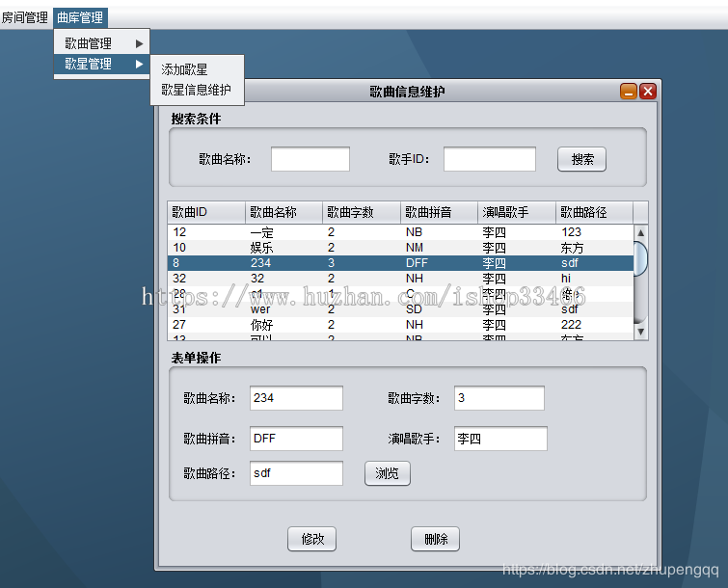Open the 房间管理 menu
This screenshot has width=728, height=588.
[x=25, y=17]
